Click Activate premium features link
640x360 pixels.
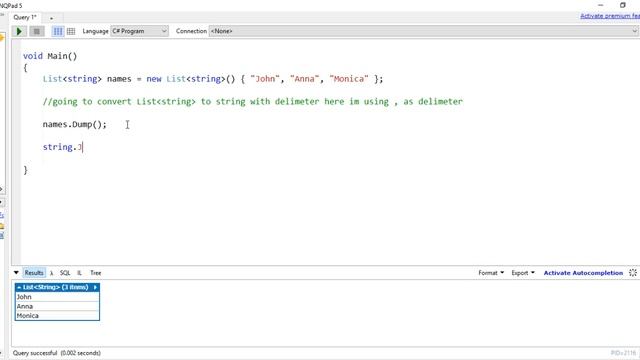coord(610,16)
